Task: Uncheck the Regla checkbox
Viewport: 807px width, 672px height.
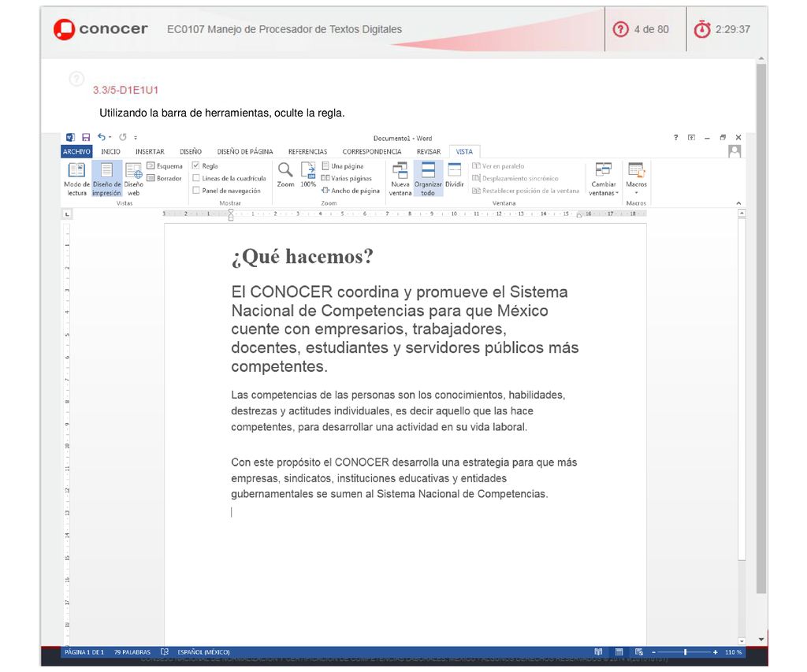Action: point(195,165)
